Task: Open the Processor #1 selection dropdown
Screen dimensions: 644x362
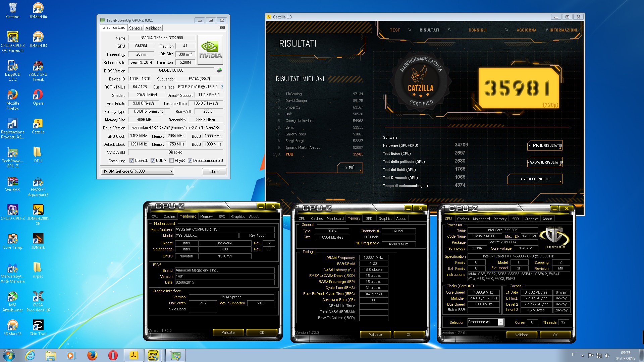Action: (486, 322)
